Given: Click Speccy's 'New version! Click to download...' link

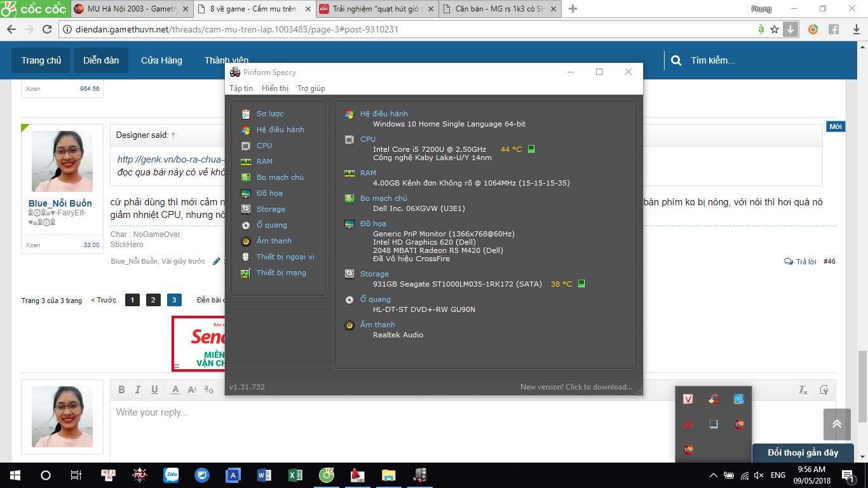Looking at the screenshot, I should pyautogui.click(x=576, y=387).
